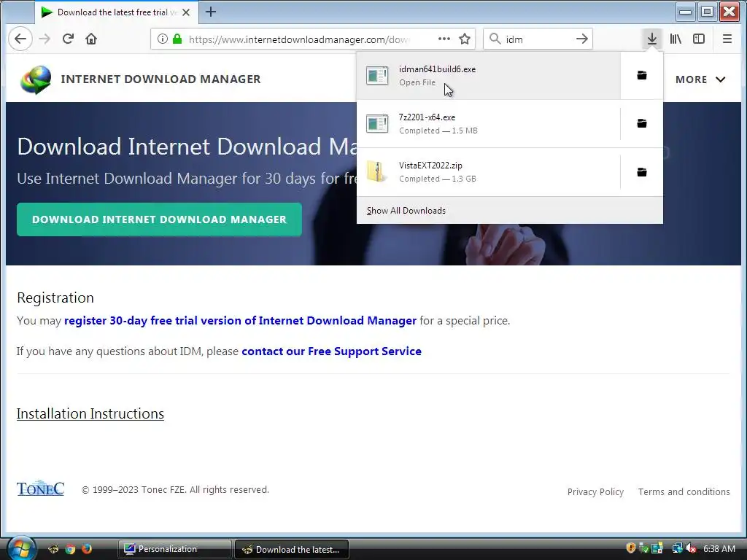
Task: Select the VistaEXT2022.zip download entry
Action: tap(488, 172)
